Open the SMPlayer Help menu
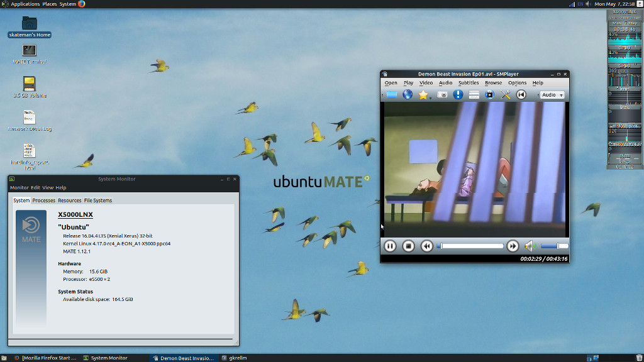This screenshot has width=644, height=362. (538, 83)
